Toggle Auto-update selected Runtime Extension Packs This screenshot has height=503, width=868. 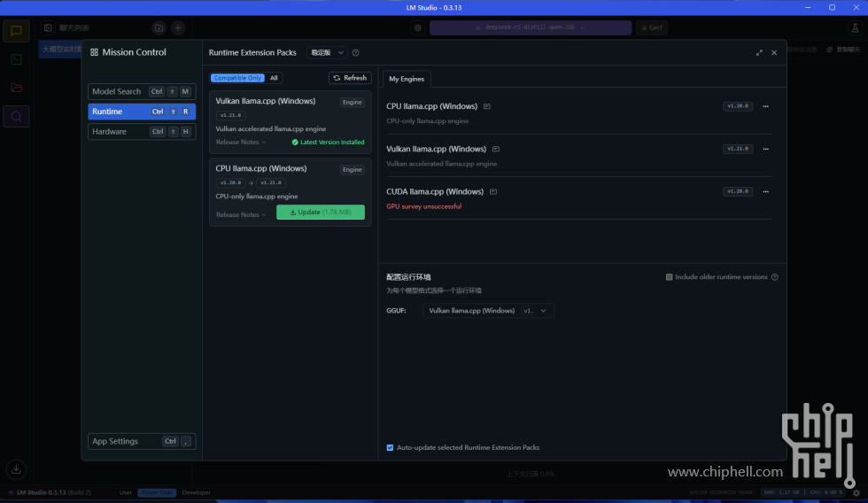390,448
